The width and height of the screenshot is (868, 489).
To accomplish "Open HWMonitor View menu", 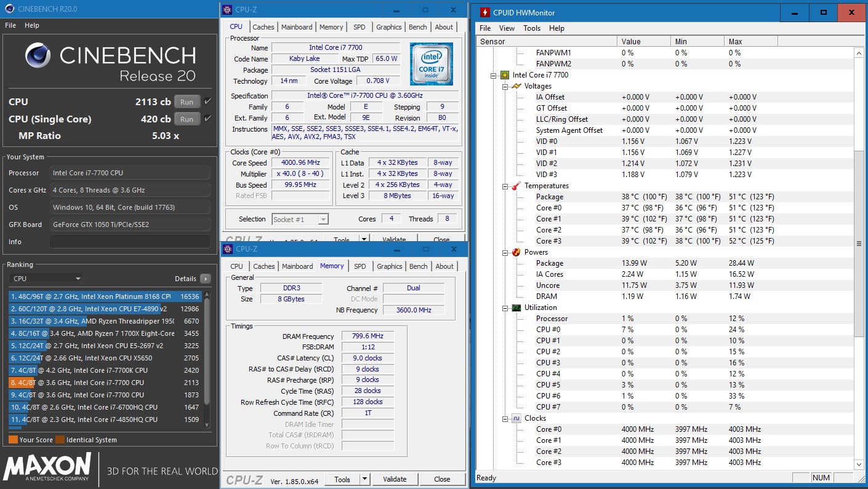I will [507, 28].
